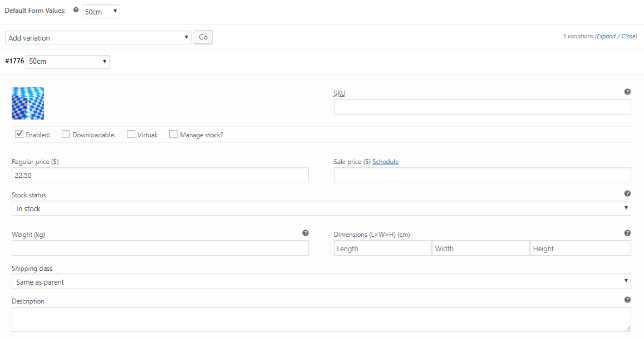Click into the Regular price field
The height and width of the screenshot is (338, 644).
pos(160,175)
